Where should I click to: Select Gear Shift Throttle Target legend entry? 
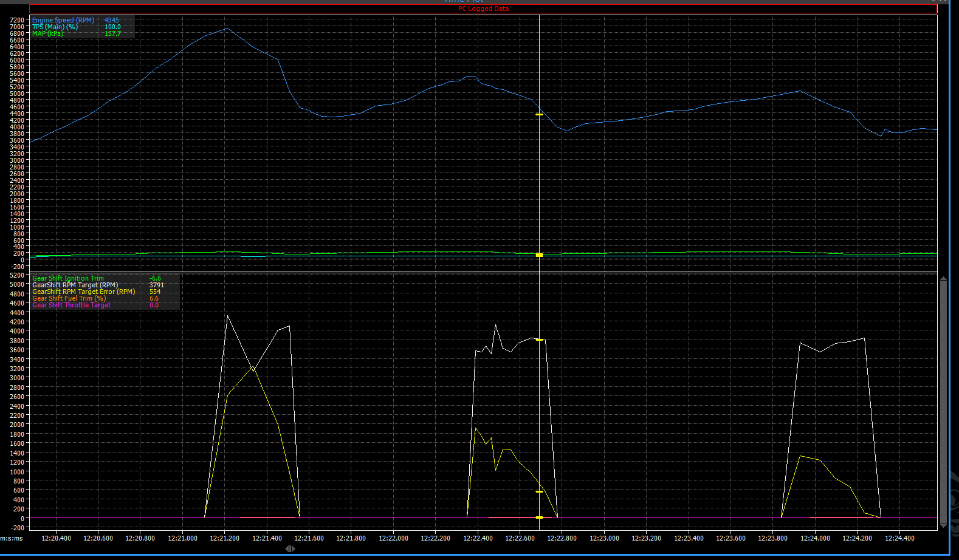pyautogui.click(x=71, y=305)
